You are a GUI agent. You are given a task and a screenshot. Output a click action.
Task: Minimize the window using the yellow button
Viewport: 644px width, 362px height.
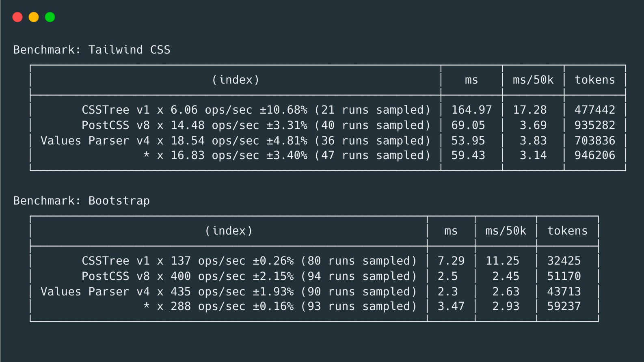pyautogui.click(x=34, y=17)
